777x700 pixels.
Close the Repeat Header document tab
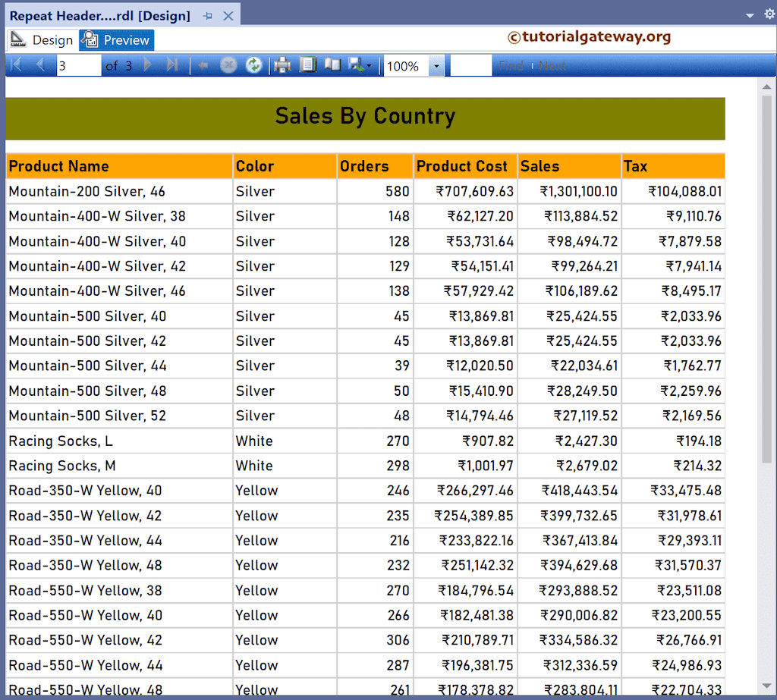(x=228, y=16)
